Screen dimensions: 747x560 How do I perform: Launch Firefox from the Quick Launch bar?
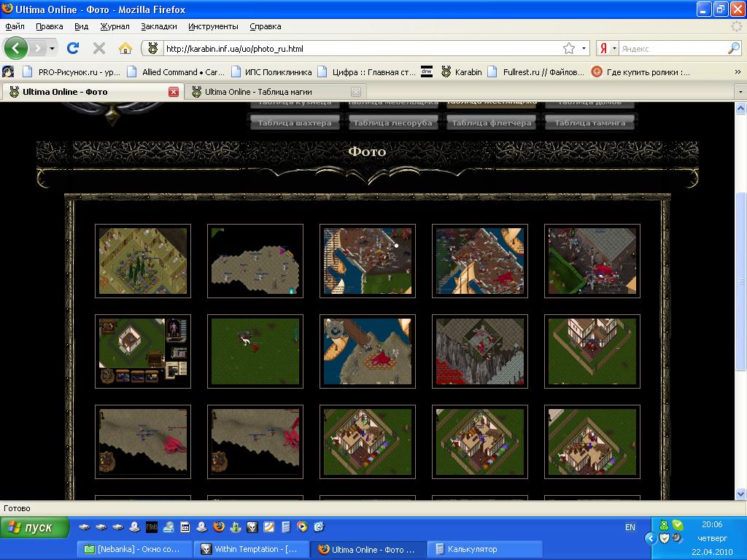(x=219, y=526)
